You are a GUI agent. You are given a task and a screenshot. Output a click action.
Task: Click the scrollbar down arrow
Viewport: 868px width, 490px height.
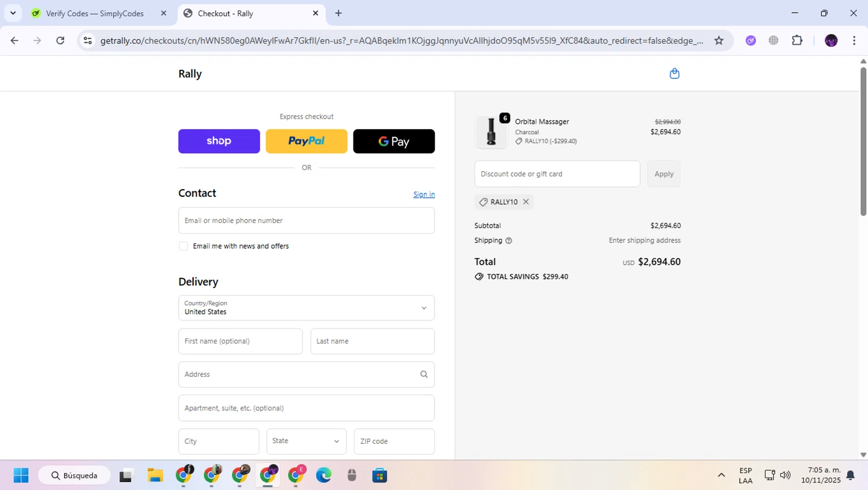point(863,455)
